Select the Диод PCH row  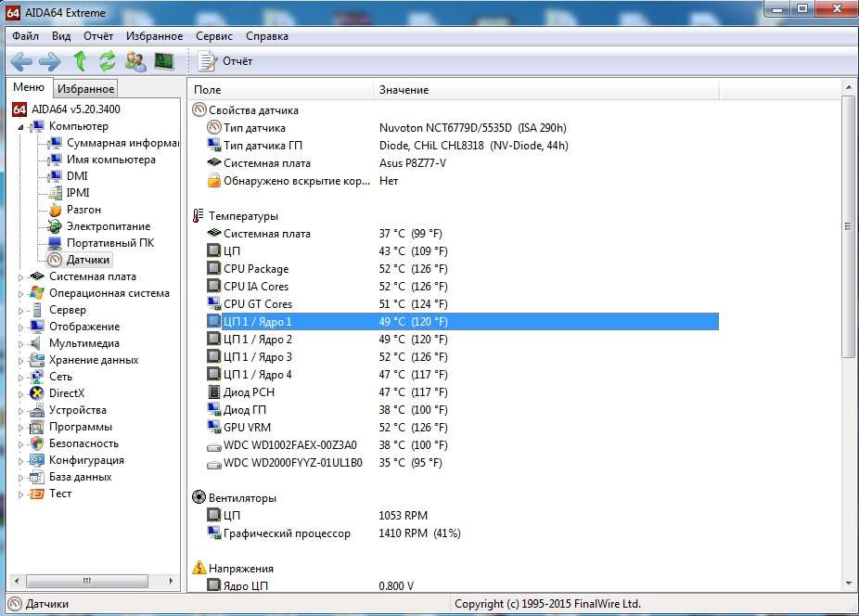(x=462, y=391)
